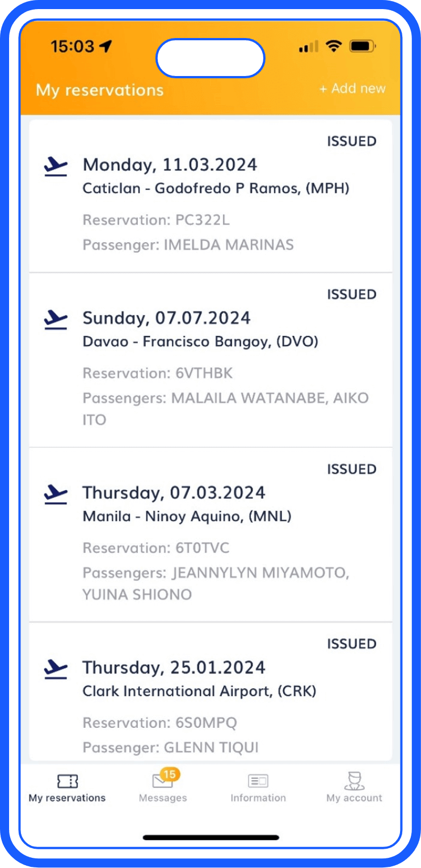Switch to the Messages tab label
Viewport: 421px width, 868px height.
click(x=163, y=798)
